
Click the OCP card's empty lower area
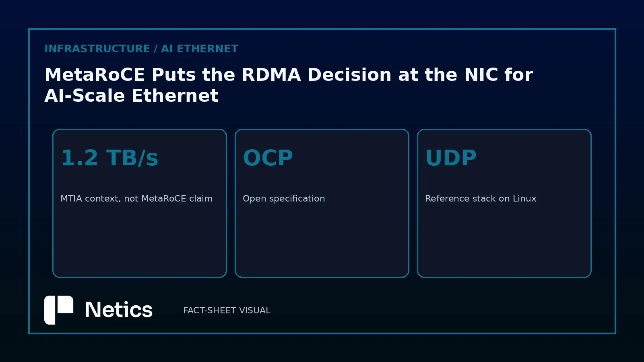(322, 241)
